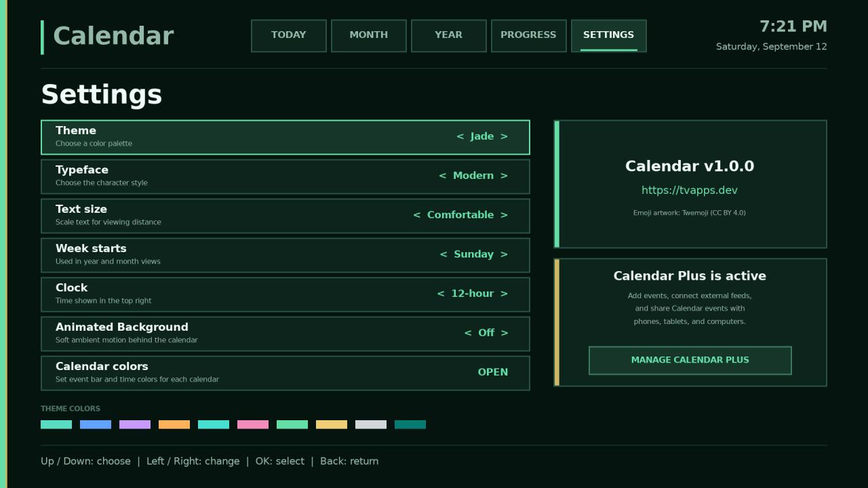This screenshot has width=868, height=488.
Task: Click next arrow for Week starts
Action: [504, 254]
